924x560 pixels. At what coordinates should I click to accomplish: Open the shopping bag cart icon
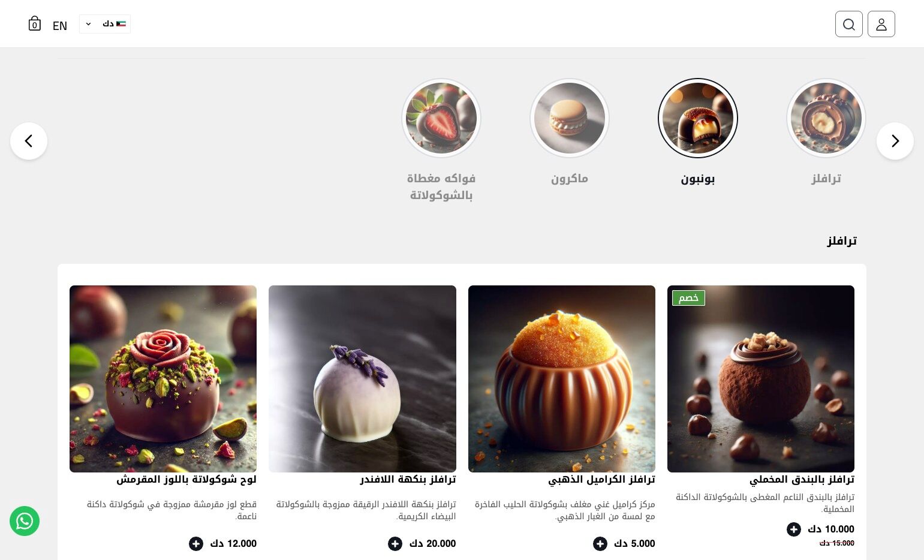[x=35, y=24]
